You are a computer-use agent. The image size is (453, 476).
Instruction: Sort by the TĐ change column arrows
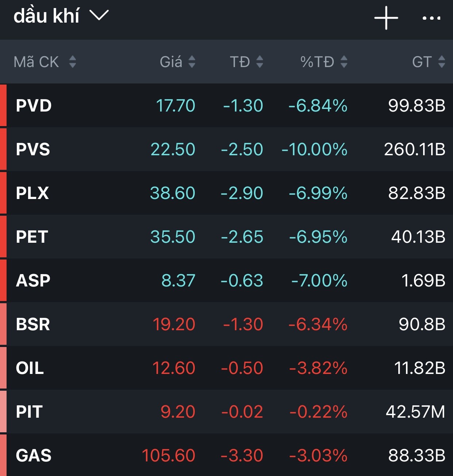click(x=260, y=62)
